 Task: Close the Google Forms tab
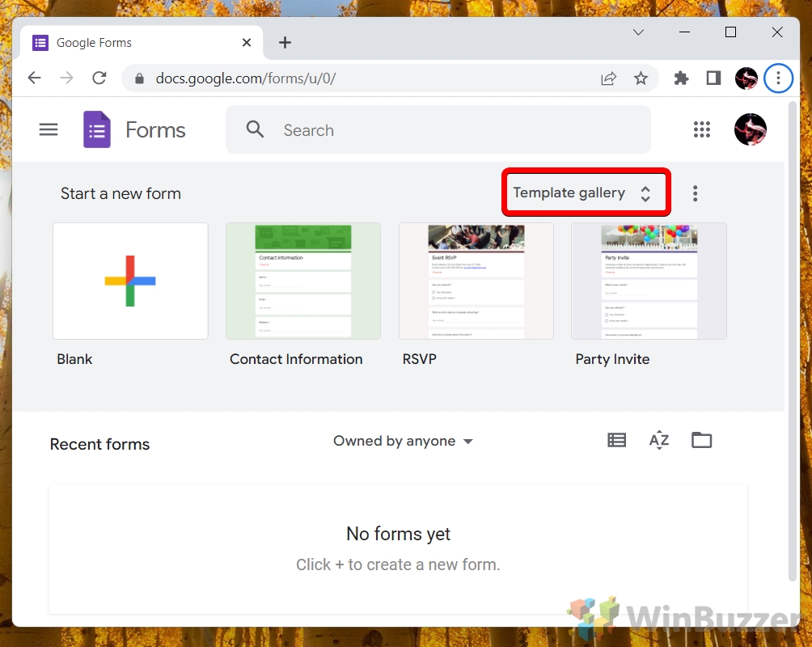tap(247, 43)
